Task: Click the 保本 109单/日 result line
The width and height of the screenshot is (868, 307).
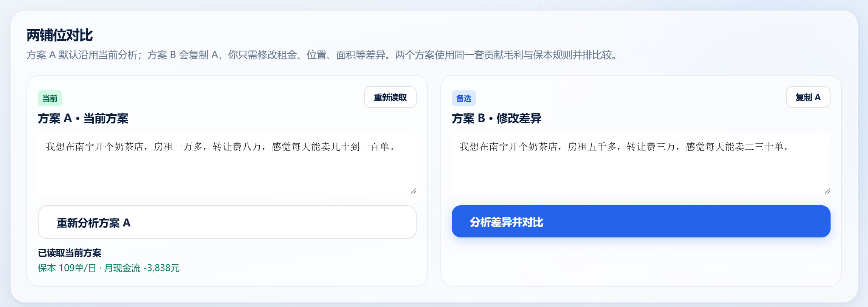Action: (x=109, y=268)
